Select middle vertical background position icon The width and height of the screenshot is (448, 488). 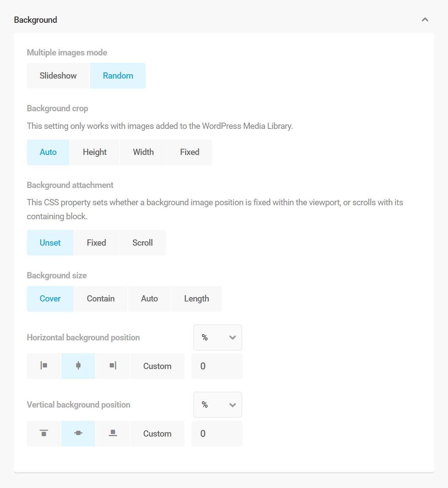pyautogui.click(x=78, y=433)
